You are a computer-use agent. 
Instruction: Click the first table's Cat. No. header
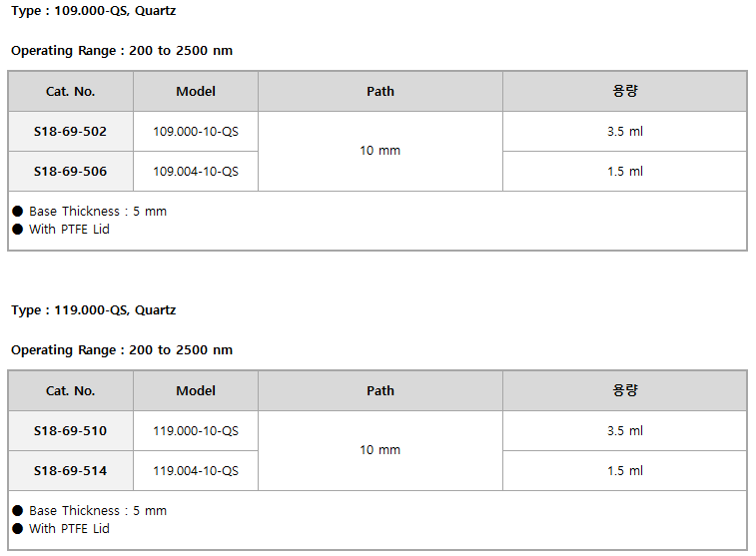70,92
